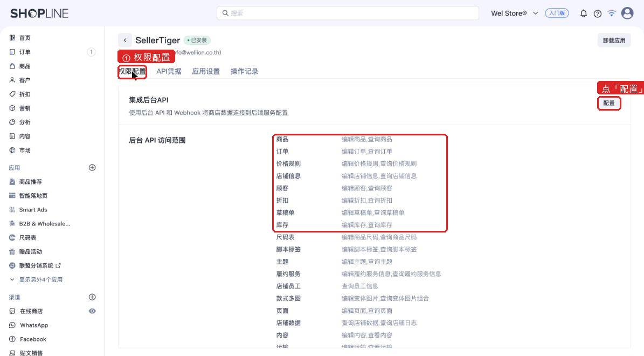Switch to the 操作记录 tab
The height and width of the screenshot is (356, 644).
[x=244, y=72]
